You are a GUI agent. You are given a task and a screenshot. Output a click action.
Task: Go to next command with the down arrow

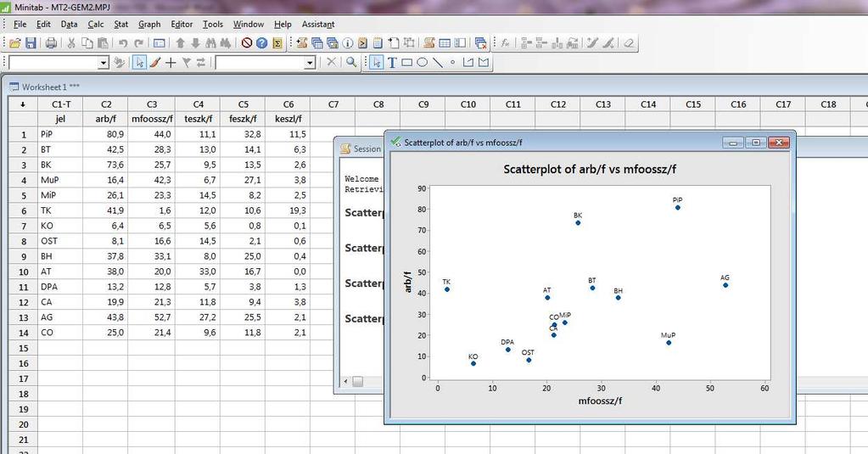(195, 43)
